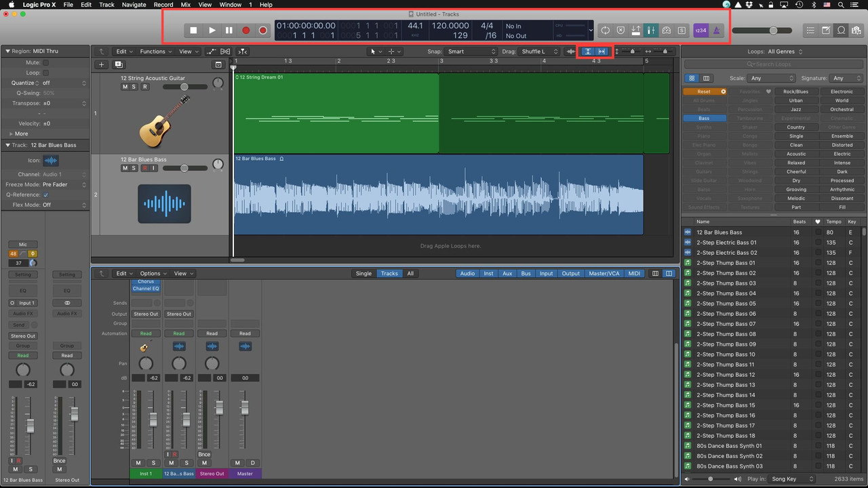Record-enable the 12 String Acoustic Guitar track
This screenshot has height=488, width=868.
[144, 87]
